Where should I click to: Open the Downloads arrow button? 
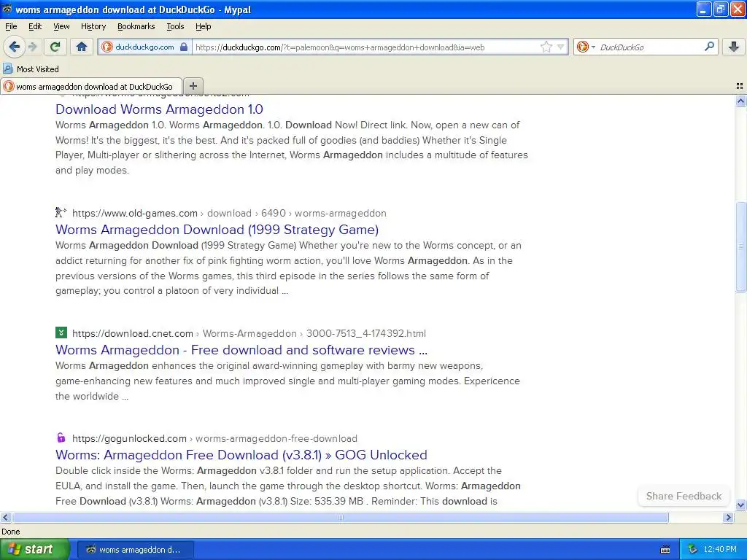[734, 47]
